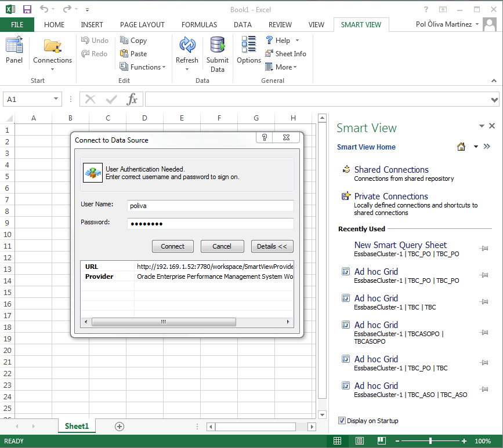Click the Cancel button in the dialog
Image resolution: width=503 pixels, height=448 pixels.
[222, 246]
